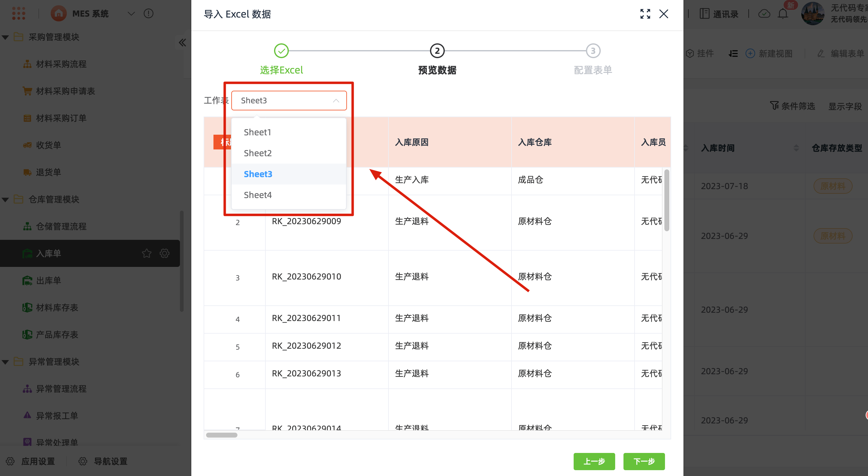Click the info circle icon beside MES 系统
Viewport: 868px width, 476px height.
[x=148, y=14]
